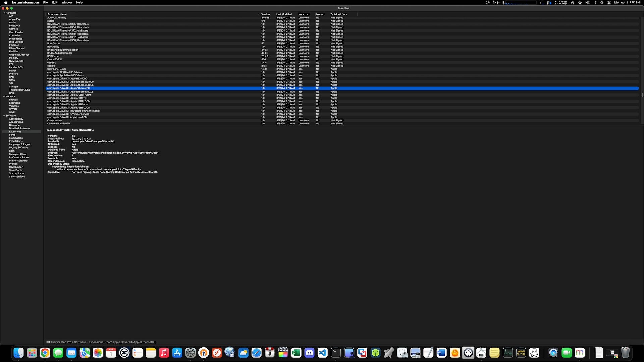Viewport: 644px width, 362px height.
Task: Launch Visual Studio Code from the Dock
Action: [323, 353]
